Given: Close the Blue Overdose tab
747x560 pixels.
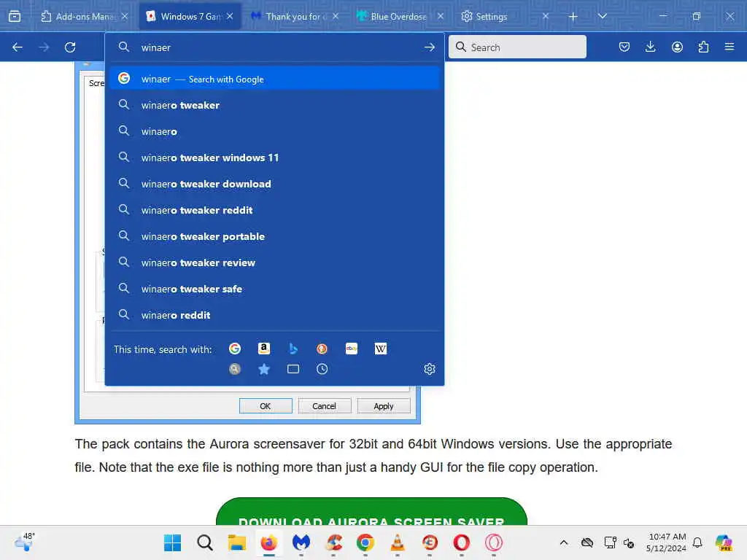Looking at the screenshot, I should pyautogui.click(x=440, y=16).
